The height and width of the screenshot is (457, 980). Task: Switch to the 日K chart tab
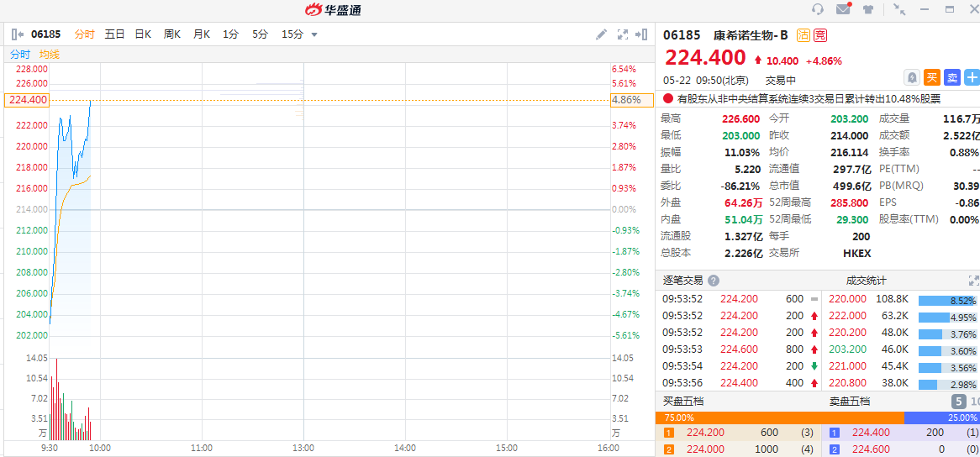pyautogui.click(x=143, y=34)
